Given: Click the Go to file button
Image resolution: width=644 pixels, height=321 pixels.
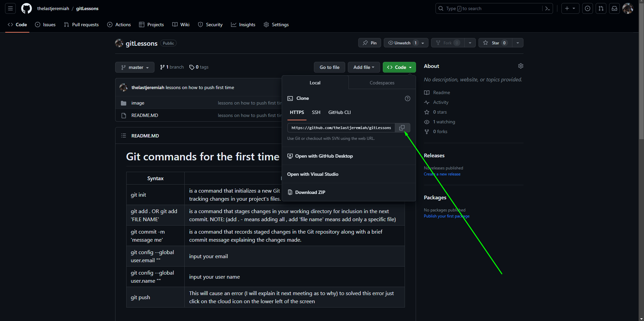Looking at the screenshot, I should pyautogui.click(x=329, y=67).
